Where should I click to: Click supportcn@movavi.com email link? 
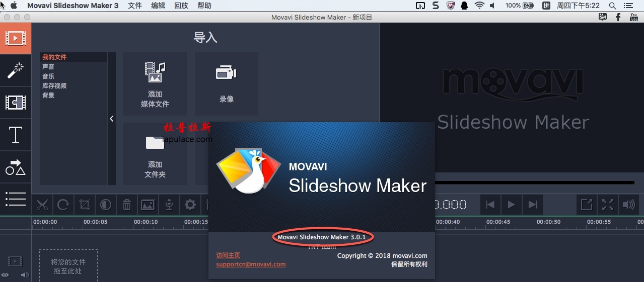point(251,264)
